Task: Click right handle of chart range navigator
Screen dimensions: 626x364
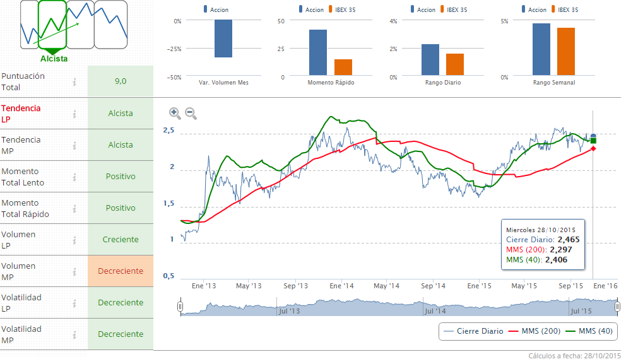Action: (x=618, y=307)
